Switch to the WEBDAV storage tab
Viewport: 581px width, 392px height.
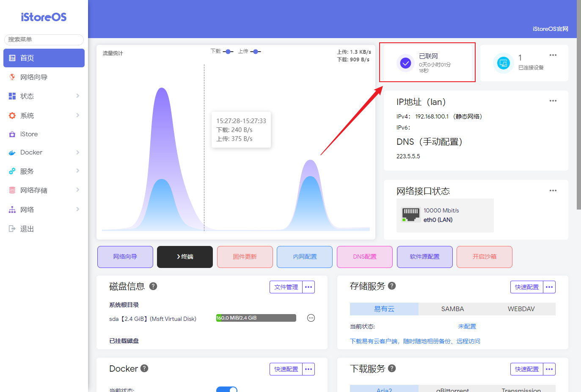coord(521,309)
